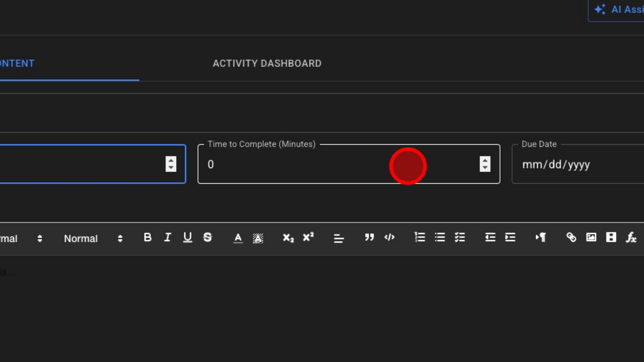The height and width of the screenshot is (362, 644).
Task: Apply subscript formatting
Action: point(288,238)
